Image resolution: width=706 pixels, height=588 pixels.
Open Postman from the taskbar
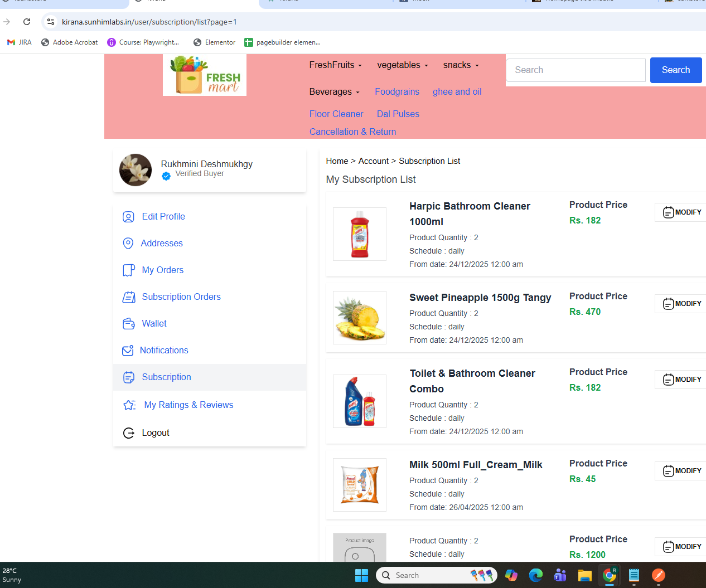(659, 575)
